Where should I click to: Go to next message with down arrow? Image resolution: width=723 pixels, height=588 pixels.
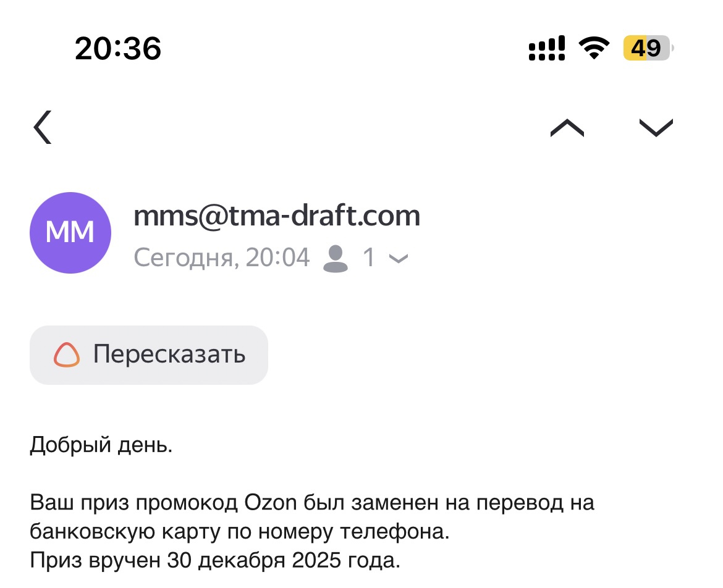656,127
